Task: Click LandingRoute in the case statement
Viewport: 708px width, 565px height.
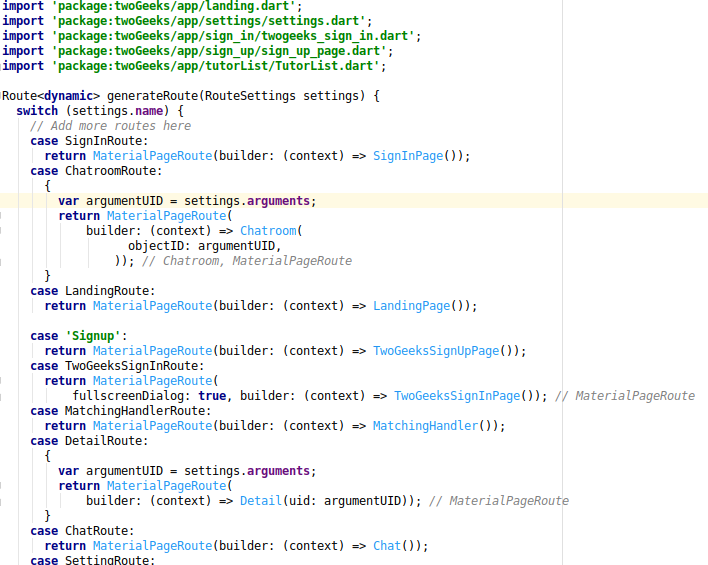Action: pyautogui.click(x=107, y=290)
